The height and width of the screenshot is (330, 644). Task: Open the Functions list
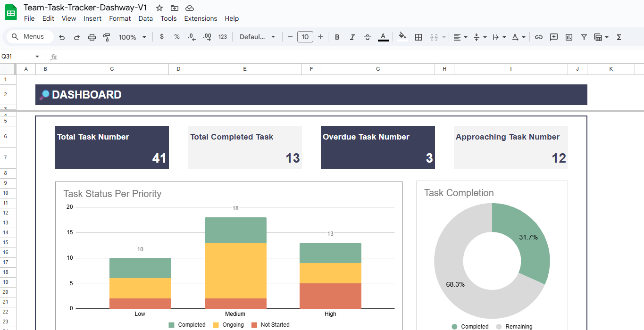(x=619, y=37)
